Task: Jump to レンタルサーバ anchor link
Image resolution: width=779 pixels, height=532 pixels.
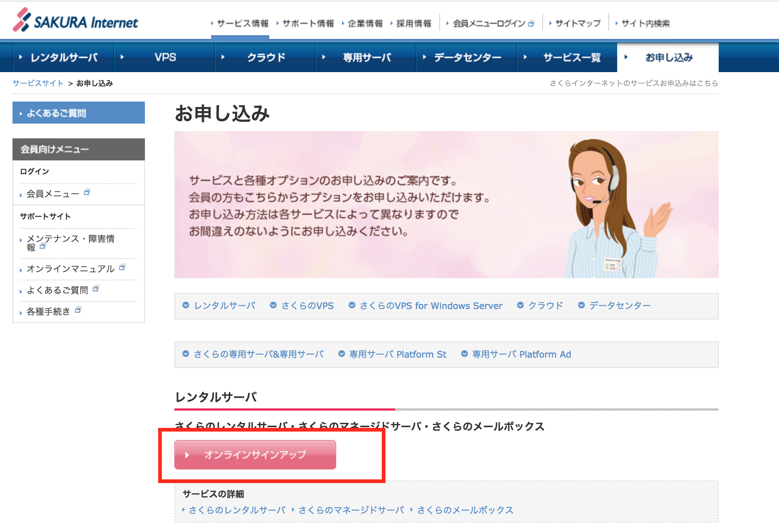Action: pyautogui.click(x=225, y=305)
